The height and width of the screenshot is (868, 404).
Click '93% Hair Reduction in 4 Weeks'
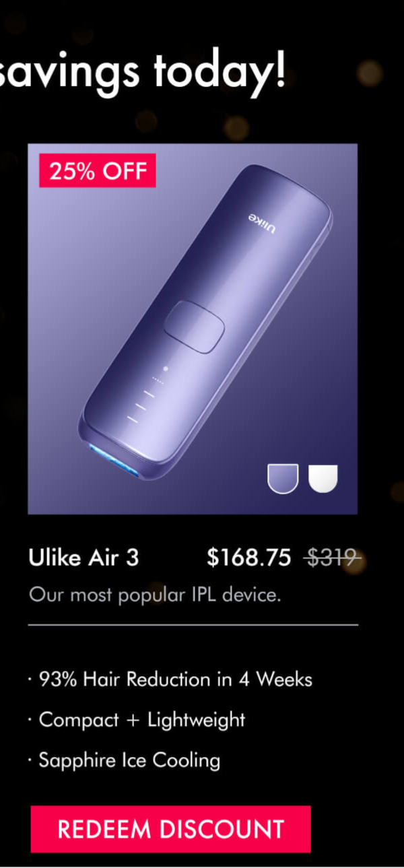pos(175,679)
